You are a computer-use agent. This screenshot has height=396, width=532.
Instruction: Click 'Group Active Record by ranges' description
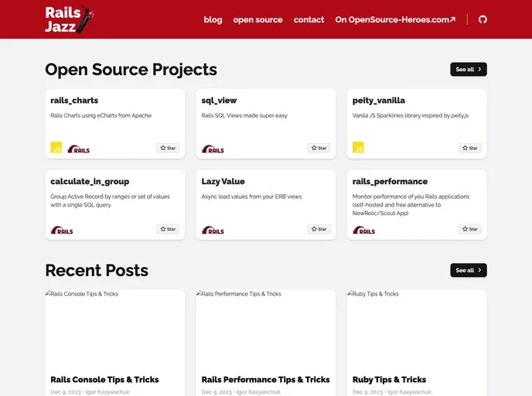coord(111,200)
